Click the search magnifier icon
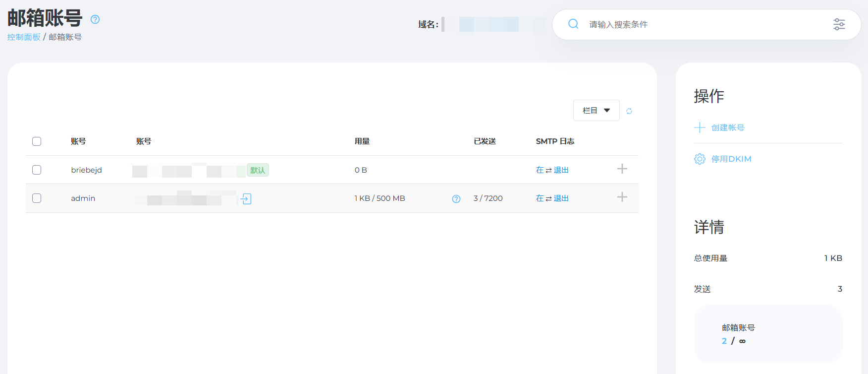Image resolution: width=868 pixels, height=374 pixels. [573, 24]
